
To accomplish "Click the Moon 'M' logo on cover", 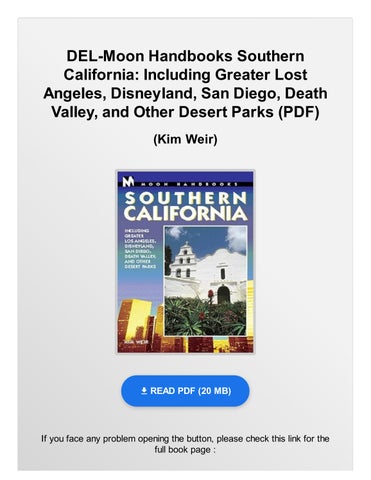I will point(128,182).
